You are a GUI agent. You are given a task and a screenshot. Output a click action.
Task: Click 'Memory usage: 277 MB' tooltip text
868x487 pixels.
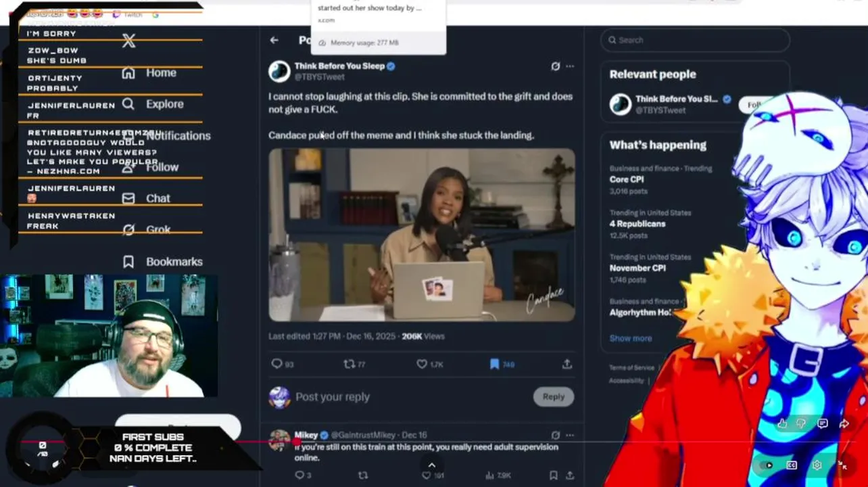coord(364,43)
